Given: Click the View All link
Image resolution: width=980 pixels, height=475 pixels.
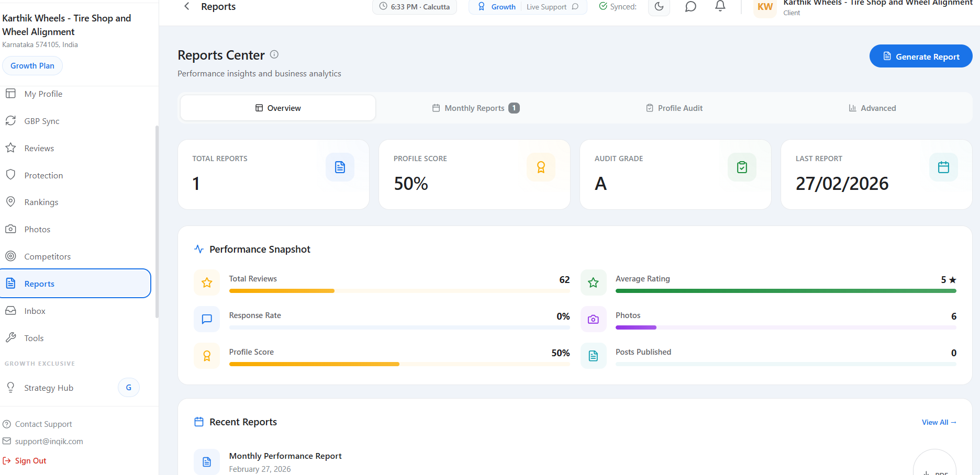Looking at the screenshot, I should tap(939, 423).
